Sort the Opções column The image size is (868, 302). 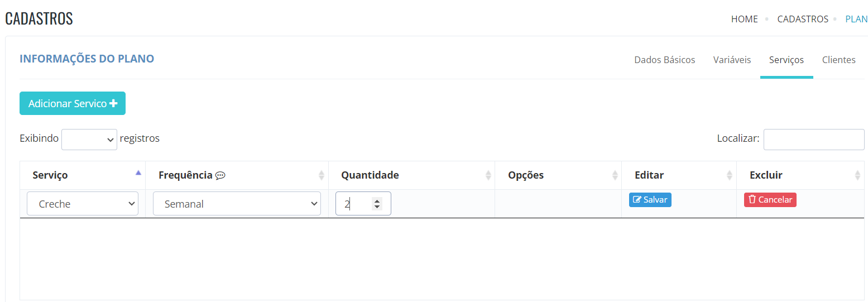click(615, 175)
